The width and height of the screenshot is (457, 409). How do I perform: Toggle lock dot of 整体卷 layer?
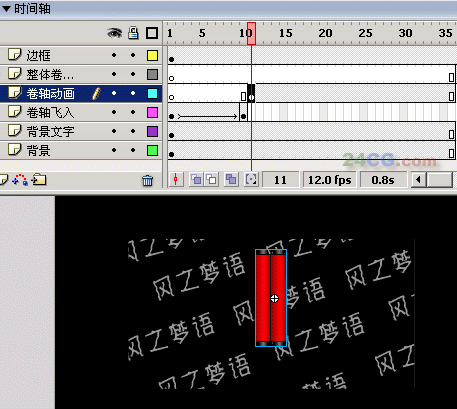click(133, 74)
